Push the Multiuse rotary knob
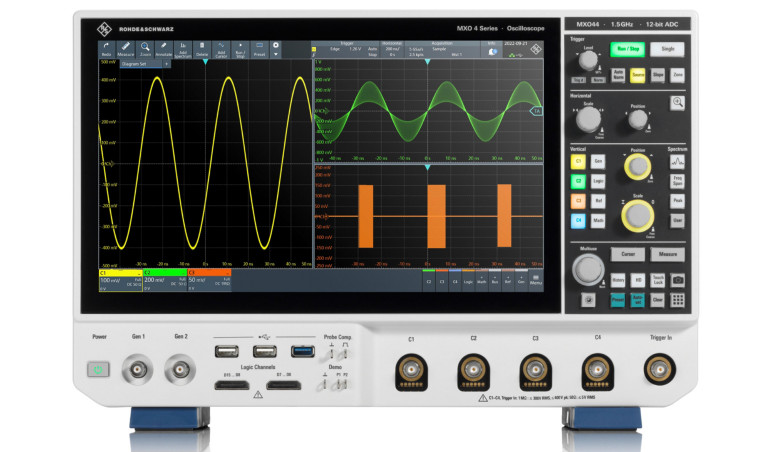 click(588, 269)
